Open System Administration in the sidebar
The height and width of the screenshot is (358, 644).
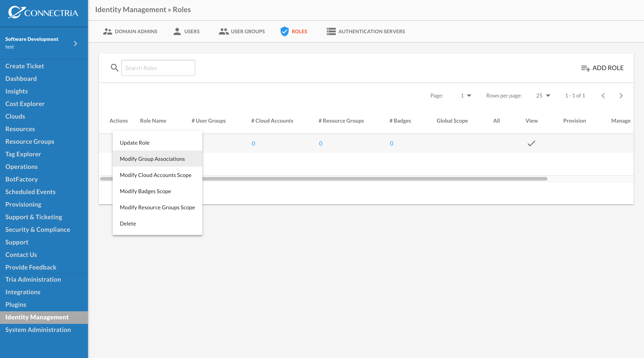click(x=38, y=330)
